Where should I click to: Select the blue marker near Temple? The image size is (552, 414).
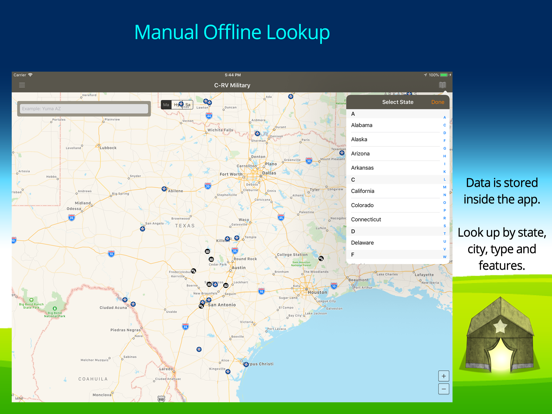237,238
